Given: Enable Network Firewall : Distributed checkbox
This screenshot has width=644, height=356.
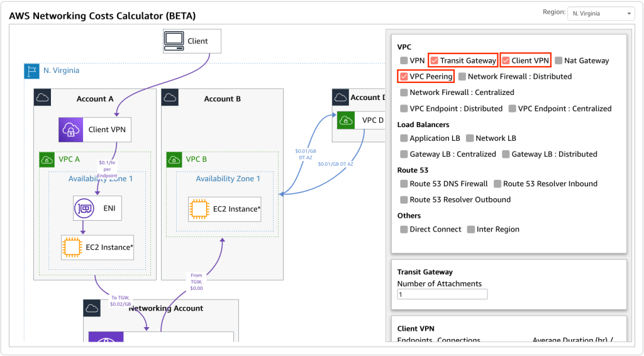Looking at the screenshot, I should [x=462, y=76].
